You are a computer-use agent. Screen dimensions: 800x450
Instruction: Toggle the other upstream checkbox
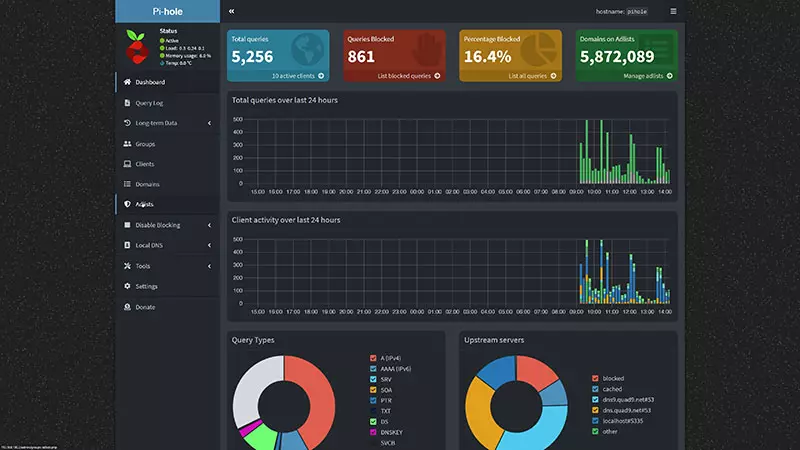tap(595, 431)
